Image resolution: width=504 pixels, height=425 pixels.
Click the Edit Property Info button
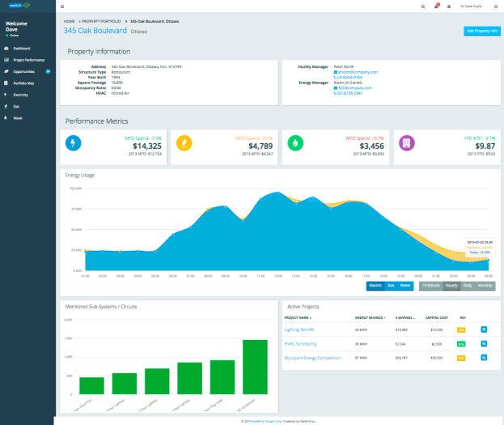pos(482,31)
